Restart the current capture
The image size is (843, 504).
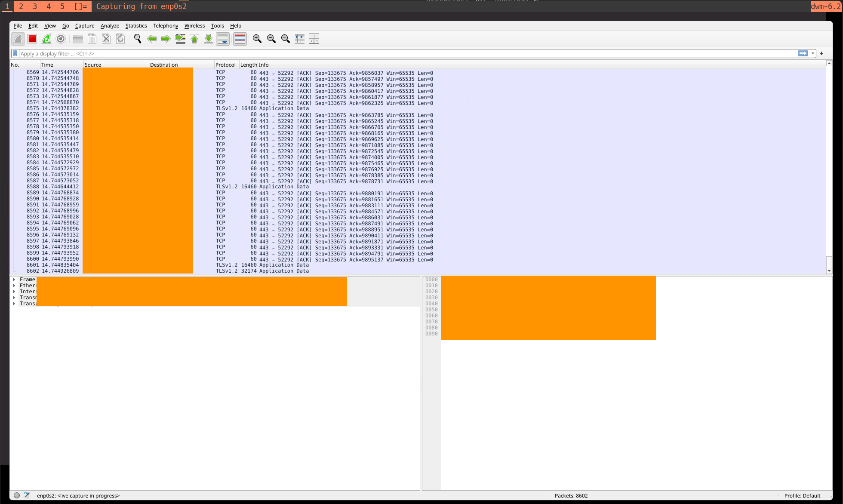coord(46,39)
